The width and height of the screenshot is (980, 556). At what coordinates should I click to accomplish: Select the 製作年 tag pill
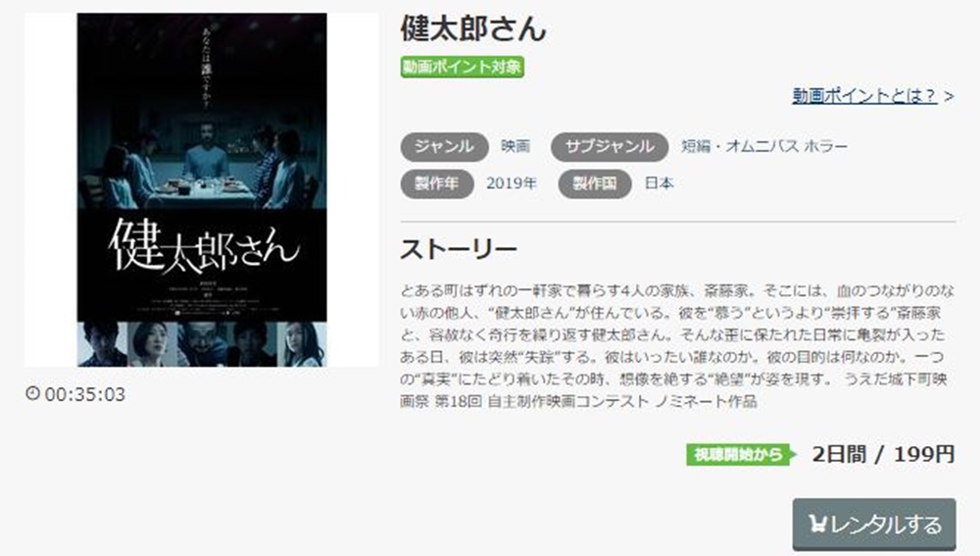pyautogui.click(x=437, y=184)
